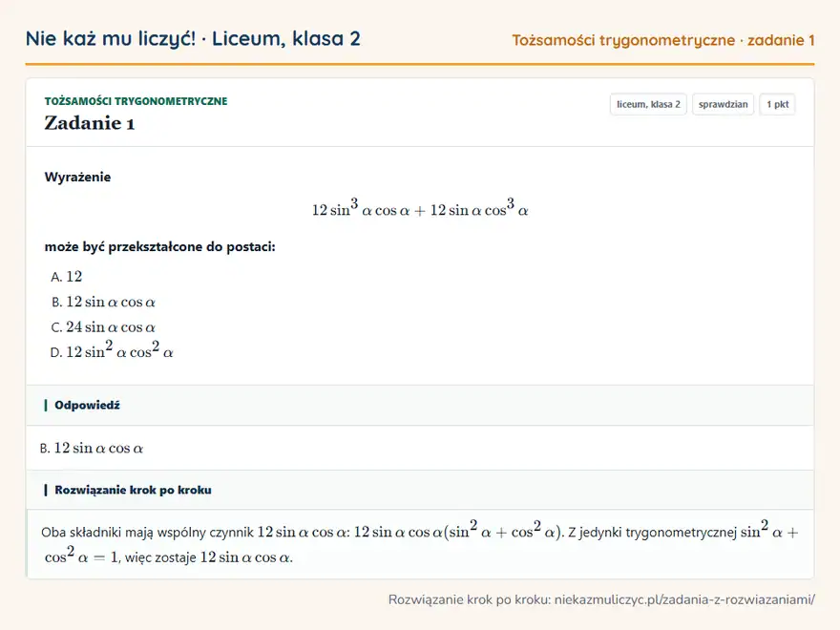This screenshot has height=630, width=840.
Task: Select answer option D. 12 sin² α cos² α
Action: pyautogui.click(x=112, y=350)
